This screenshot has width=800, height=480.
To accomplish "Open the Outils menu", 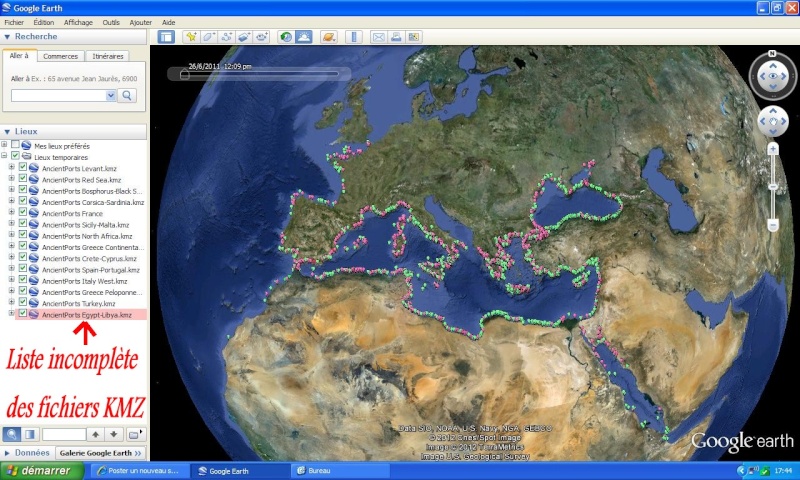I will [111, 22].
